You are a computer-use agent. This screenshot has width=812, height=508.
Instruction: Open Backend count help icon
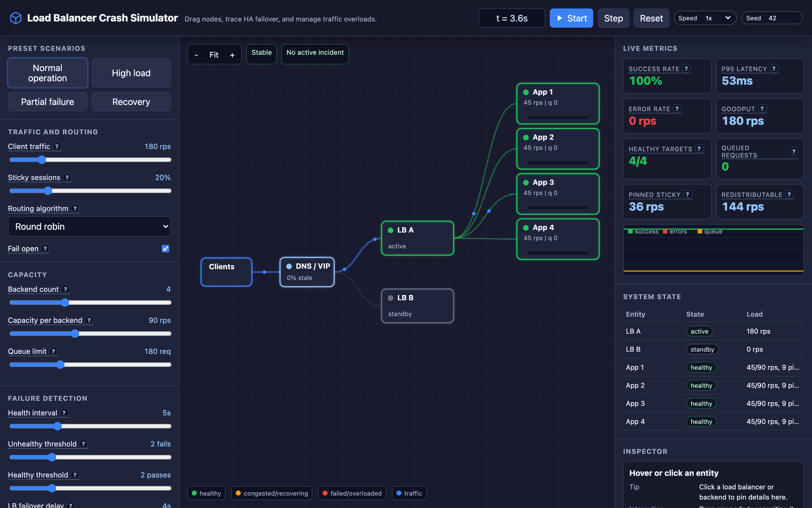click(65, 289)
